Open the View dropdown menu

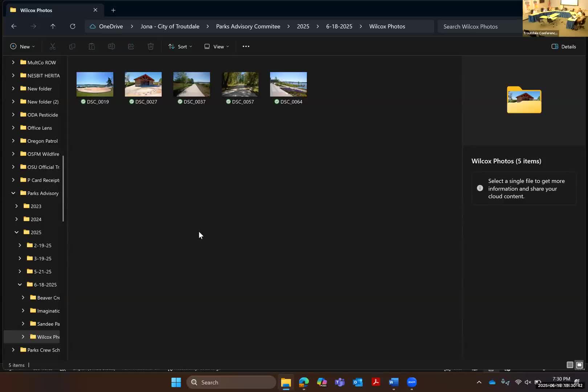tap(217, 46)
